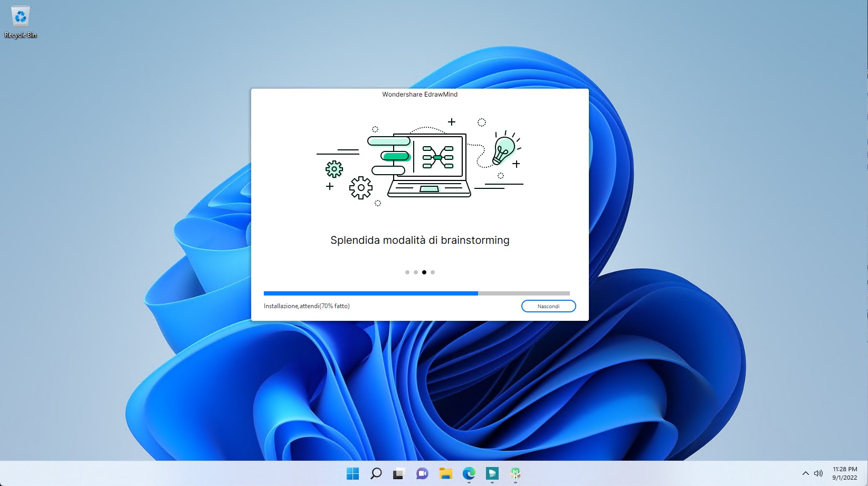Screen dimensions: 868x486
Task: Select the third (active) carousel dot
Action: [x=424, y=272]
